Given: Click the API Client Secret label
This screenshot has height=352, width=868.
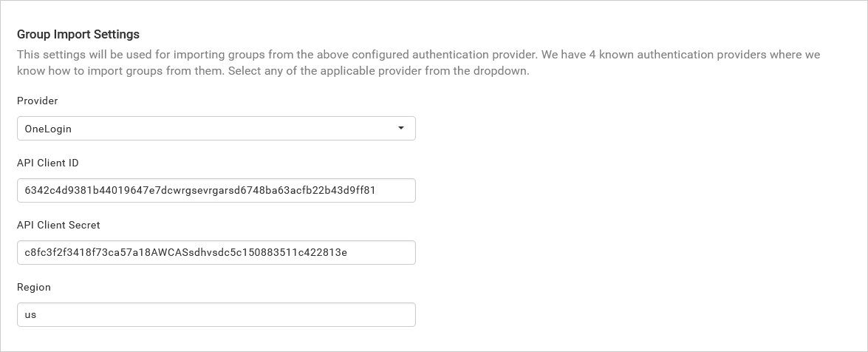Looking at the screenshot, I should pos(58,225).
